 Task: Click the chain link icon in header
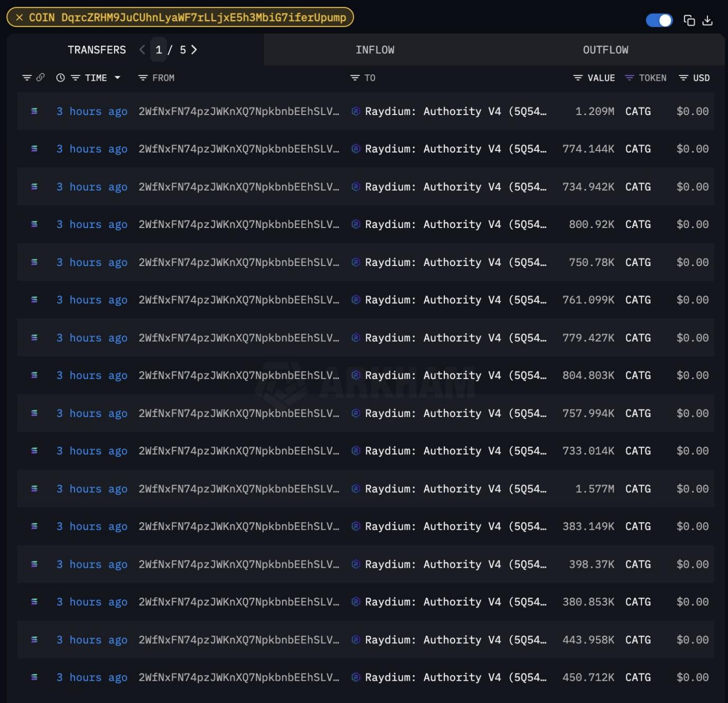40,78
